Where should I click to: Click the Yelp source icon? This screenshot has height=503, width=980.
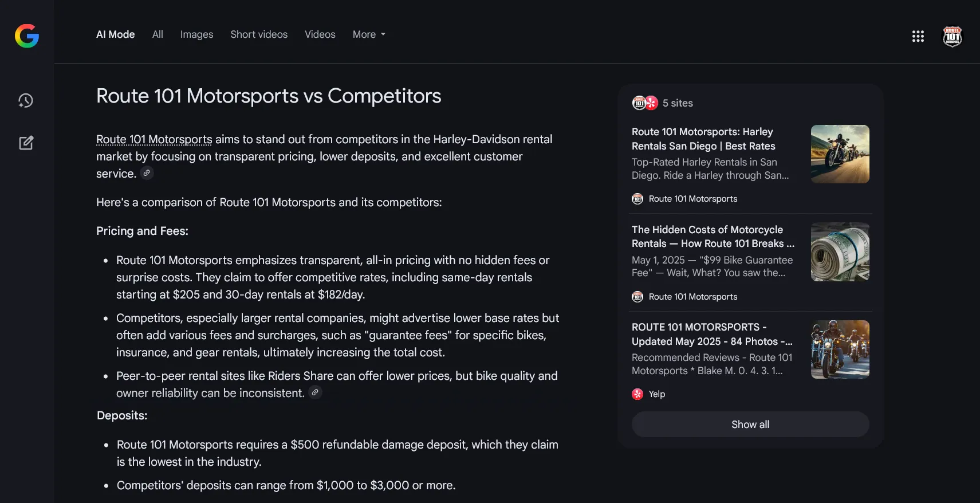pyautogui.click(x=637, y=394)
